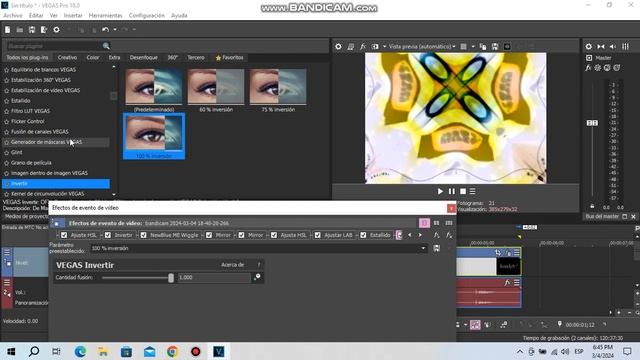This screenshot has width=640, height=360.
Task: Copy preview snapshot to clipboard icon
Action: click(x=483, y=47)
